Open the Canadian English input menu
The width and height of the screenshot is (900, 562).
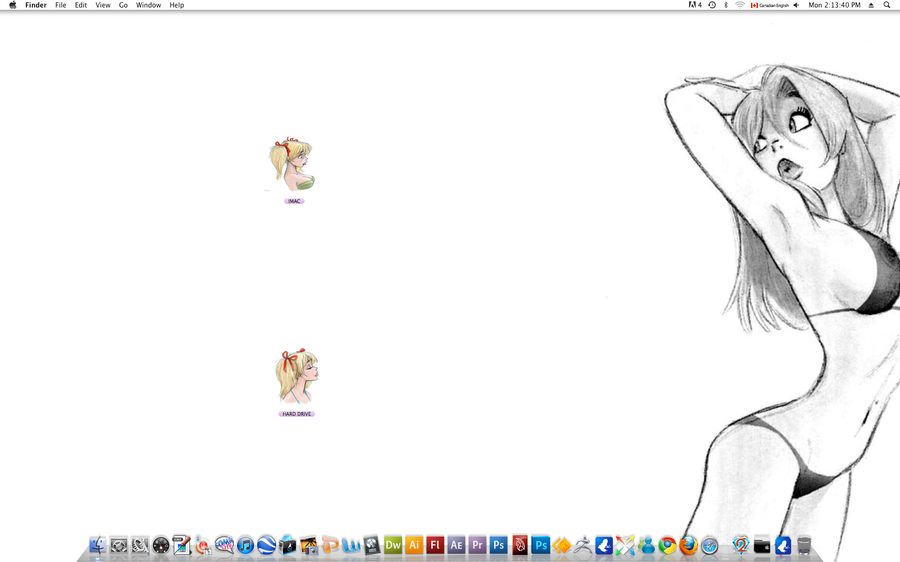(x=770, y=5)
